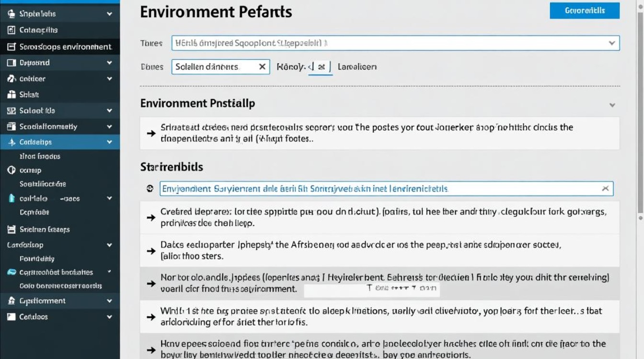Click the folder icon beside Cetuloos
This screenshot has width=644, height=359.
pos(11,317)
